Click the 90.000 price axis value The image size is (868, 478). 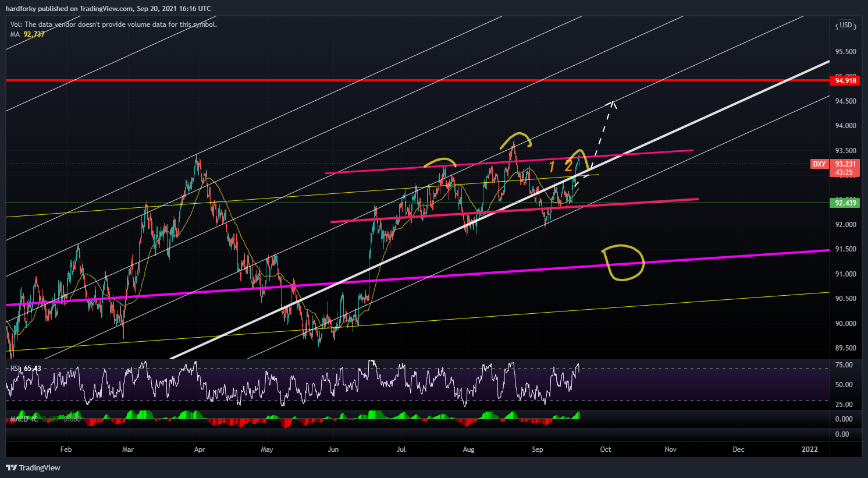845,324
